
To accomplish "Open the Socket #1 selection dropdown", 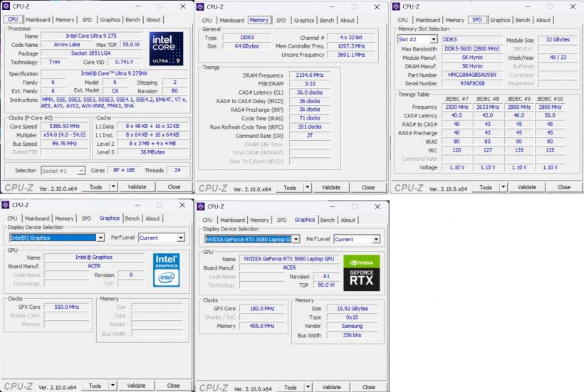I will [80, 171].
